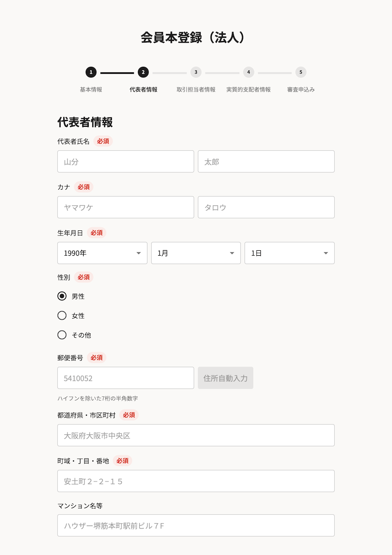Focus the representative last name field 山分
The height and width of the screenshot is (555, 392).
126,161
